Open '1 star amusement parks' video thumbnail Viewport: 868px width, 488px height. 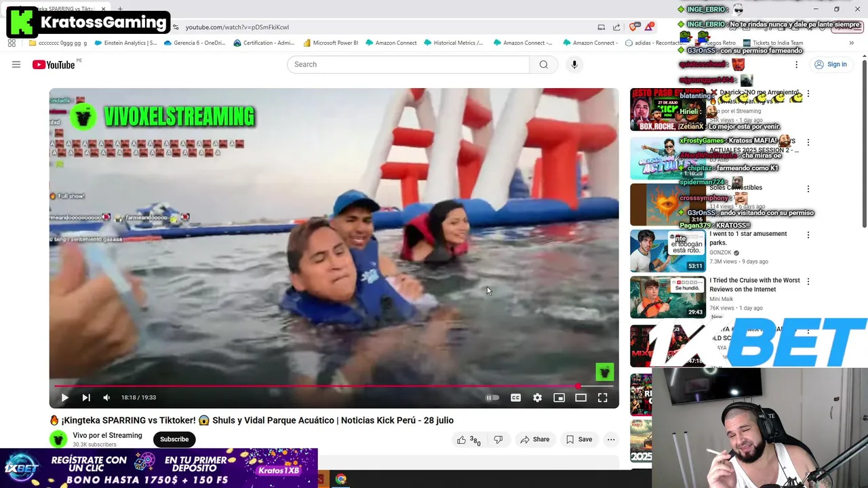[667, 251]
